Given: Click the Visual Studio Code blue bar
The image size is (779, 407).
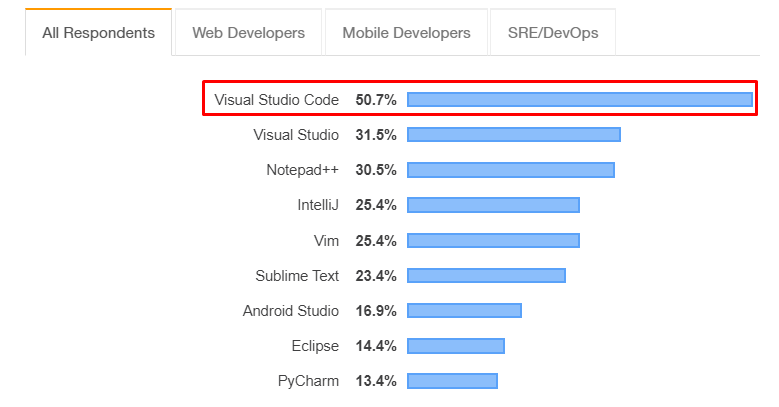Looking at the screenshot, I should (579, 99).
